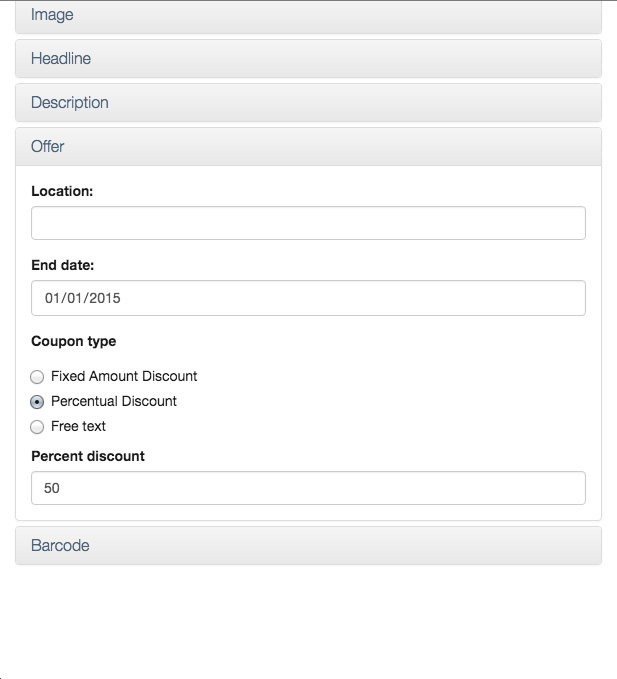Click the bold 'Location:' field label

click(62, 191)
